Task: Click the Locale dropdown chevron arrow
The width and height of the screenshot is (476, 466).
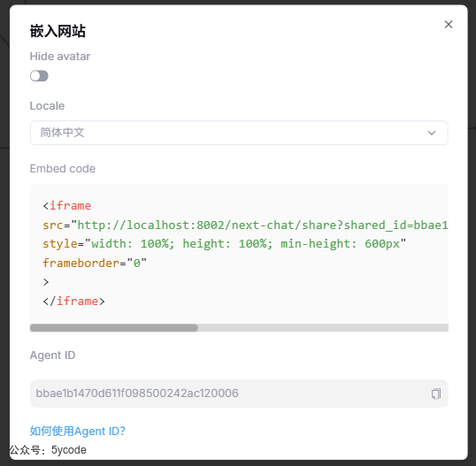Action: pos(432,133)
